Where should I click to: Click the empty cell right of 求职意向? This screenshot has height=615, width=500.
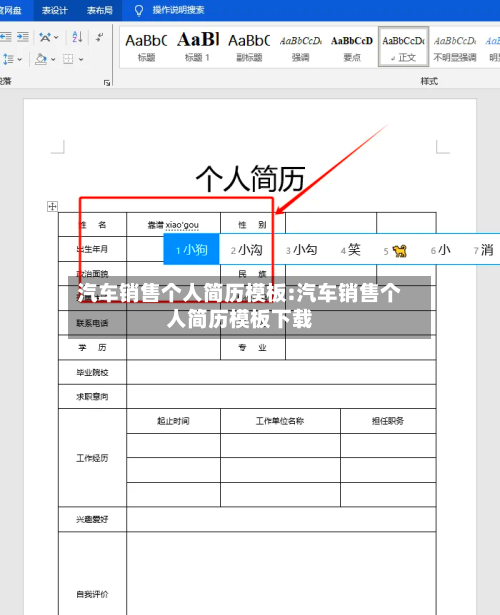pyautogui.click(x=281, y=397)
